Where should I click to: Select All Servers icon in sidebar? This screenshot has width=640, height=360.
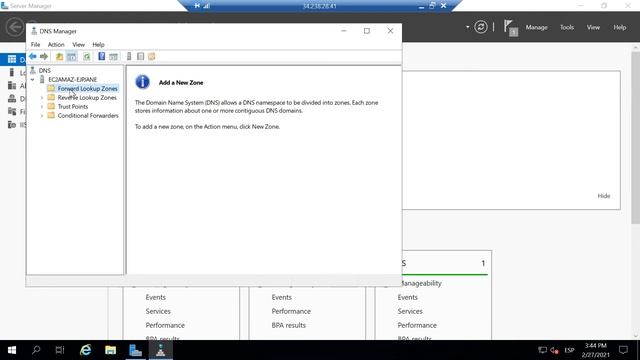click(12, 85)
